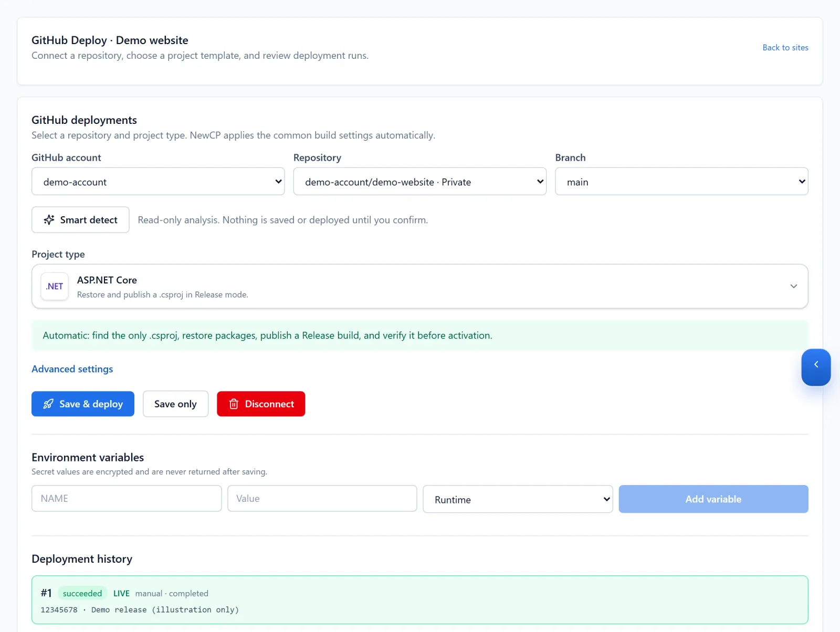
Task: Click the 'Deployment history' heading
Action: click(x=82, y=559)
